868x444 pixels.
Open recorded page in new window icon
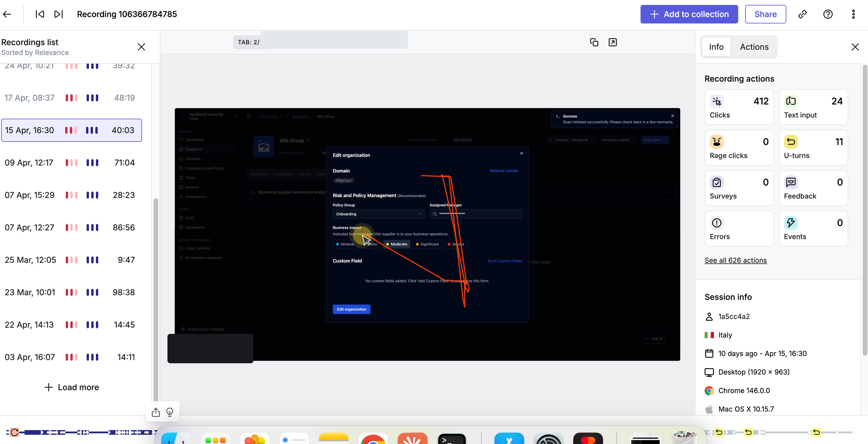tap(613, 42)
